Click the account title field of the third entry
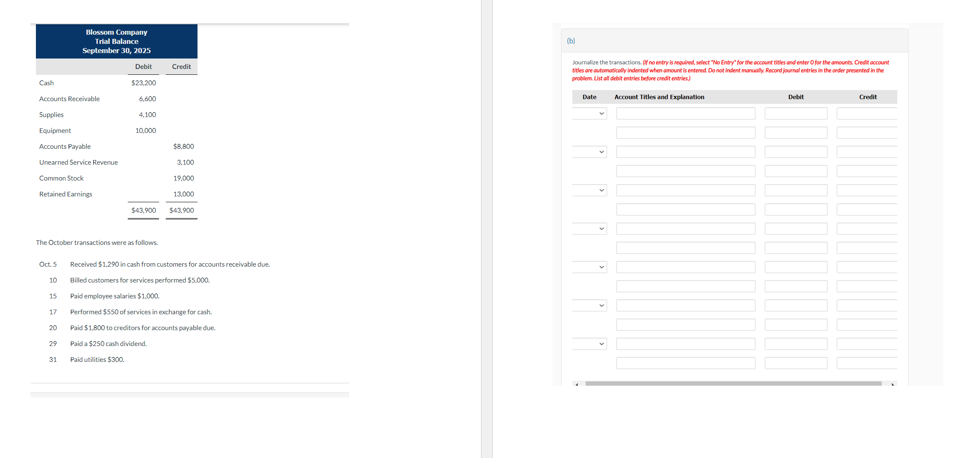Image resolution: width=980 pixels, height=458 pixels. [x=686, y=190]
